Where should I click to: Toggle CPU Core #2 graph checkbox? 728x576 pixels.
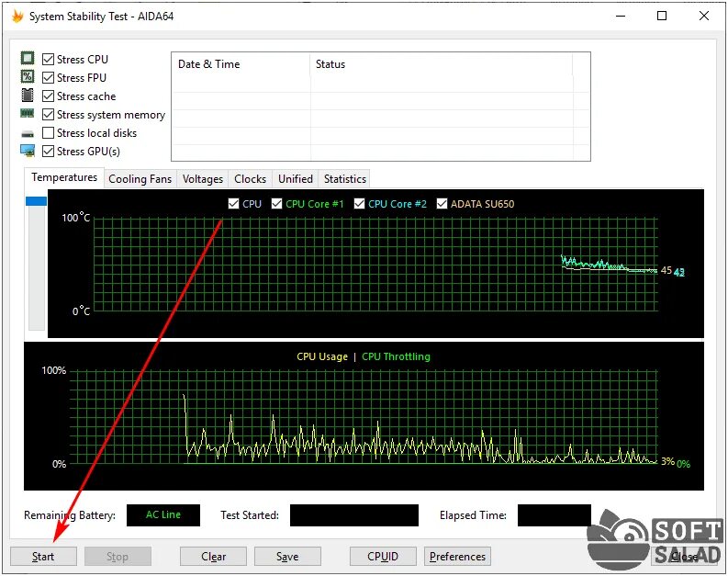pos(359,203)
